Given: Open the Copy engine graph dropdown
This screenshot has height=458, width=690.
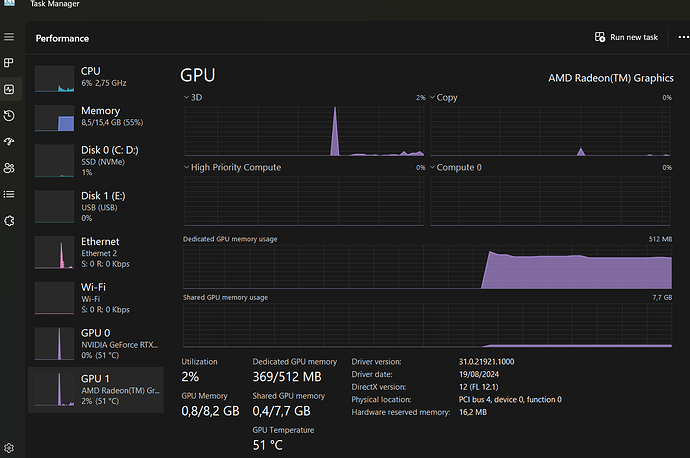Looking at the screenshot, I should (433, 98).
